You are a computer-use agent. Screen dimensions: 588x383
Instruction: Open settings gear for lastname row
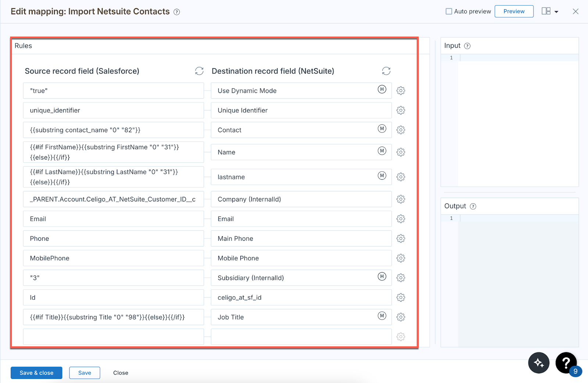pyautogui.click(x=401, y=177)
